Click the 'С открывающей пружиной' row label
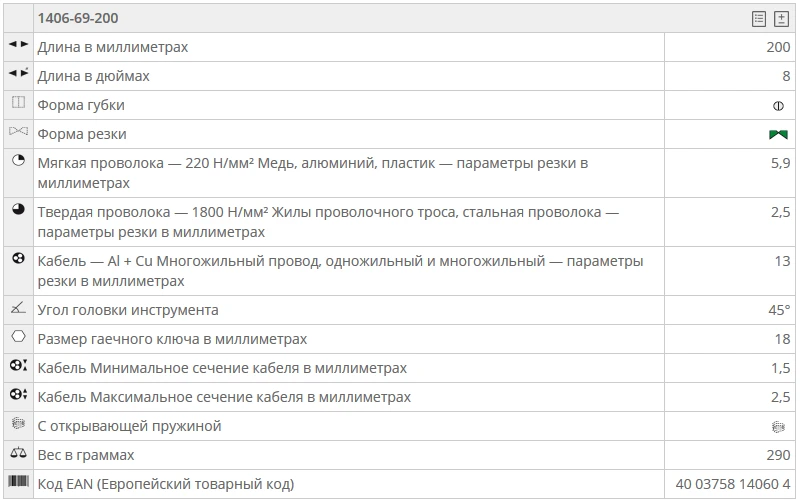 (x=129, y=426)
